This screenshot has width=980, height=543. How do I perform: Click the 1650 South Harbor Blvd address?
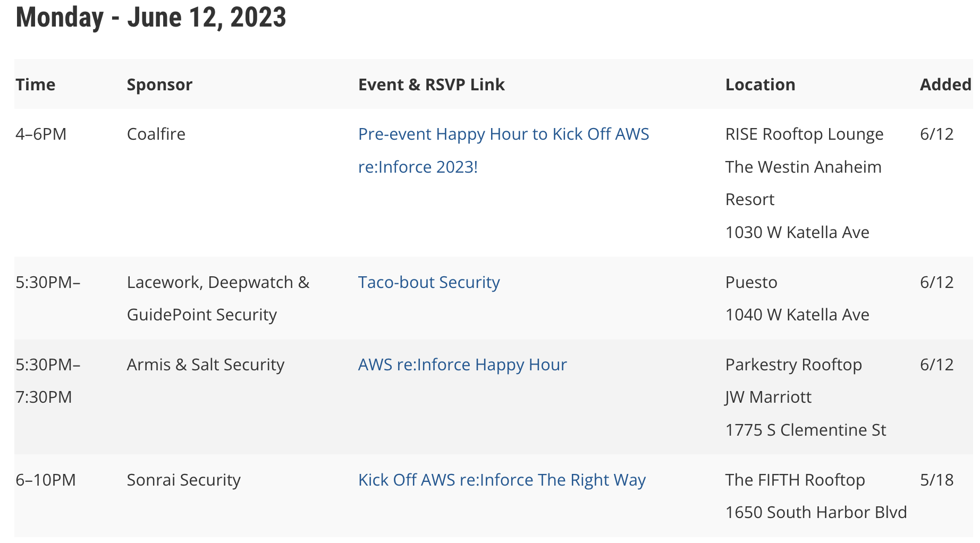816,512
